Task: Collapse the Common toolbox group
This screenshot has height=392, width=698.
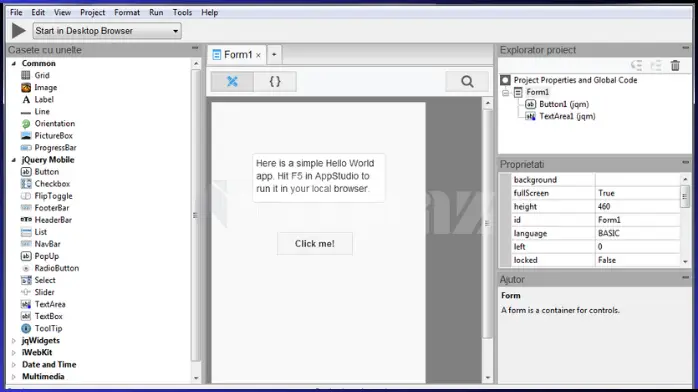Action: pyautogui.click(x=13, y=64)
